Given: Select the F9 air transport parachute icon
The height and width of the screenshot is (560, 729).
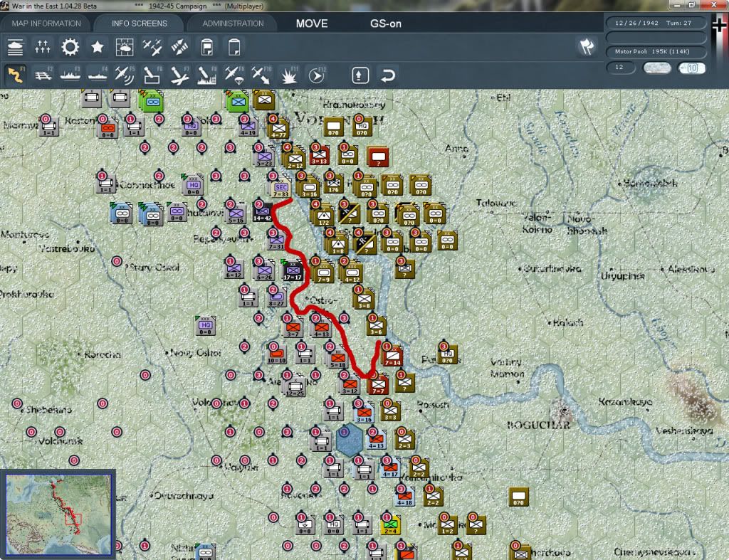Looking at the screenshot, I should click(234, 75).
